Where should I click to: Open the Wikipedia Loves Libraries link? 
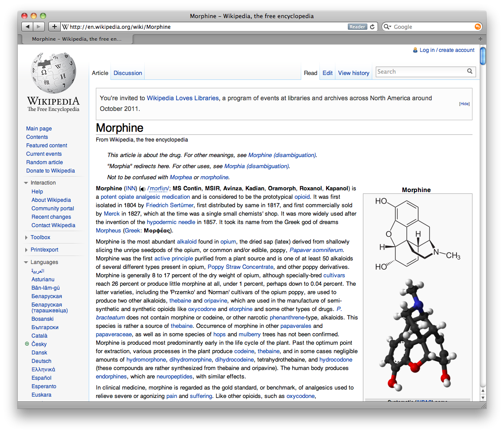pyautogui.click(x=183, y=98)
